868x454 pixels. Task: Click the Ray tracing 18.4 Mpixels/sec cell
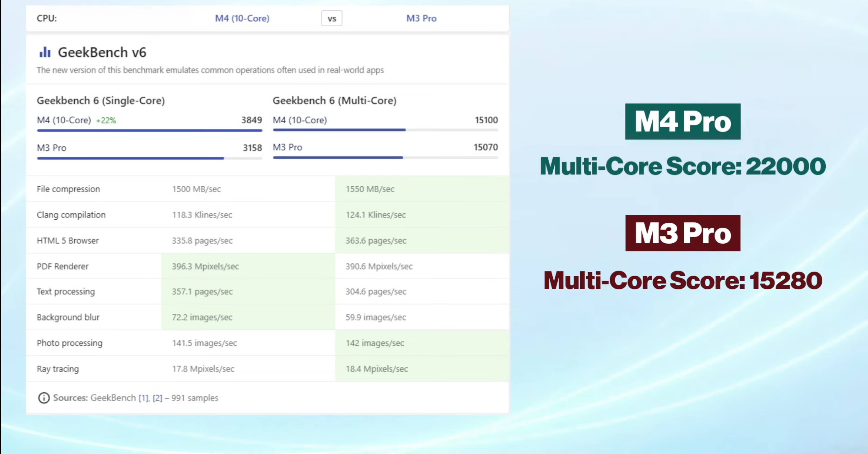click(x=376, y=369)
